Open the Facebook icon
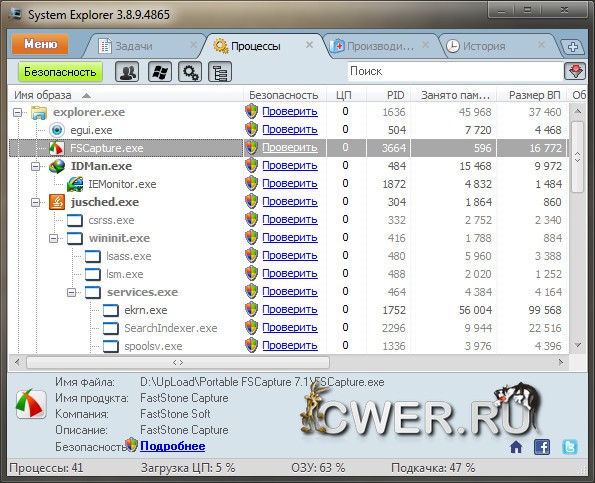This screenshot has height=483, width=595. [x=541, y=447]
